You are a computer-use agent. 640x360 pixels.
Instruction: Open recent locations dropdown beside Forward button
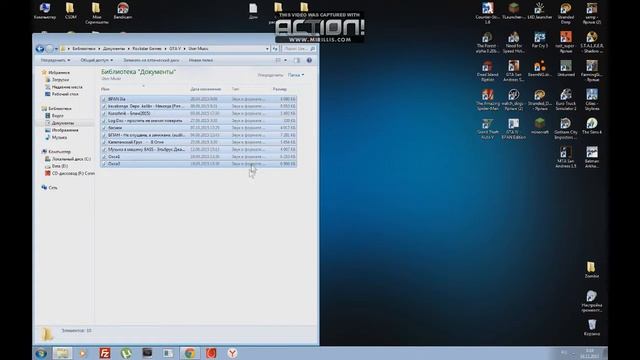[56, 49]
